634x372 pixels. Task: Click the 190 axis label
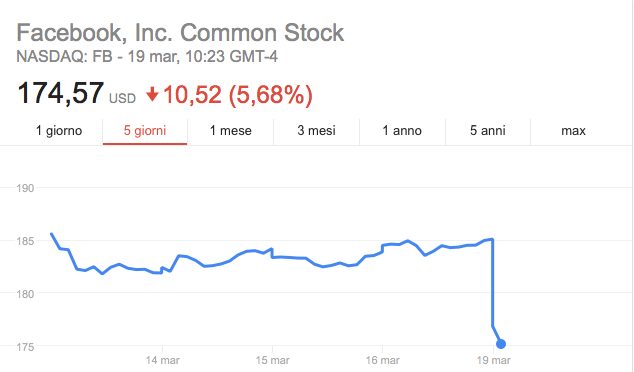click(x=25, y=188)
